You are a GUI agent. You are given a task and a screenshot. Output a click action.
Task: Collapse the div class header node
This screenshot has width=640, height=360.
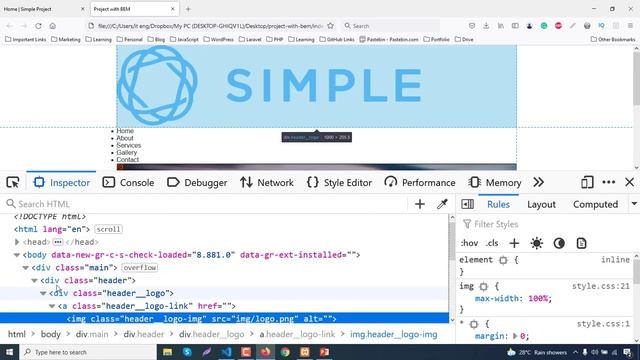pos(34,280)
